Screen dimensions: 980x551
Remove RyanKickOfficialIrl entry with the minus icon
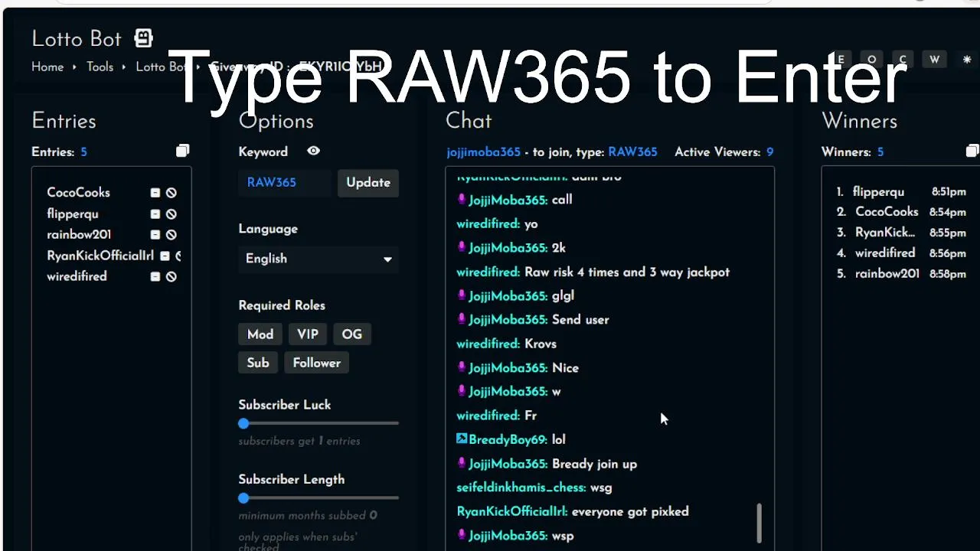[165, 256]
